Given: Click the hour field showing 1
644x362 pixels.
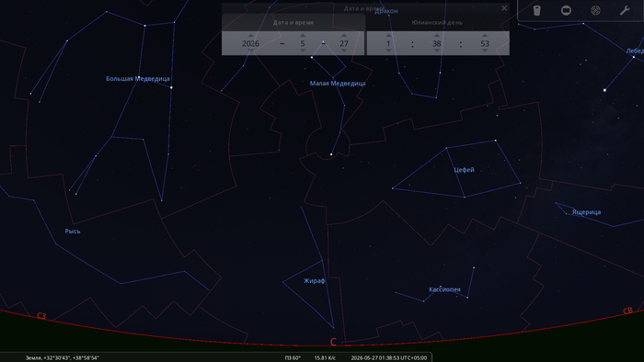Looking at the screenshot, I should coord(388,43).
